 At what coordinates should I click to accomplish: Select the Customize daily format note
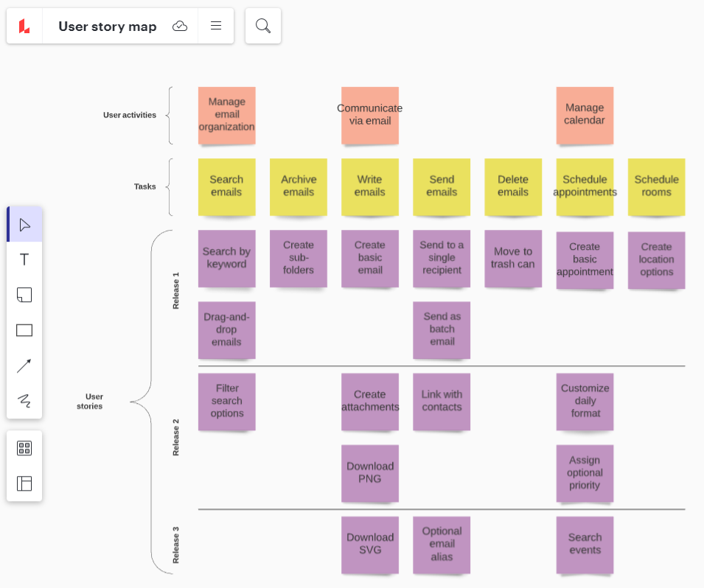tap(585, 402)
